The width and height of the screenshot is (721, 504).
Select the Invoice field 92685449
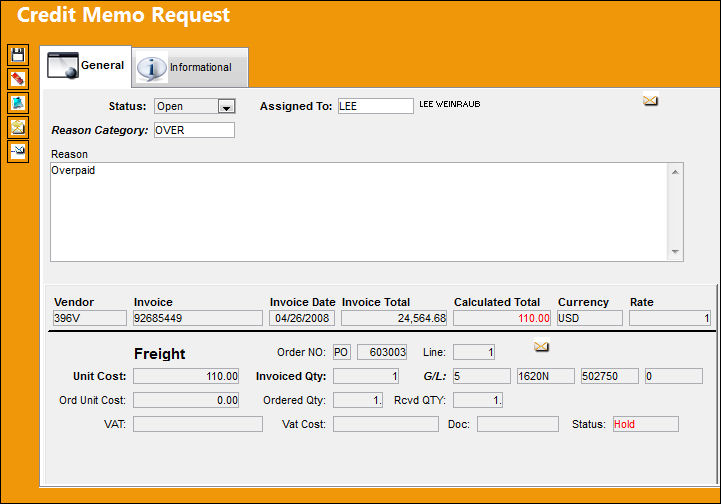point(198,318)
